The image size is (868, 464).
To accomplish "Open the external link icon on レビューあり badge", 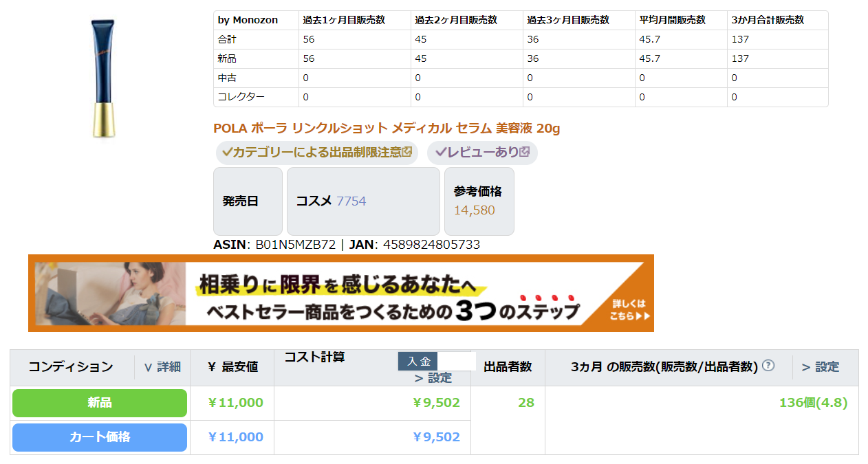I will (x=525, y=152).
